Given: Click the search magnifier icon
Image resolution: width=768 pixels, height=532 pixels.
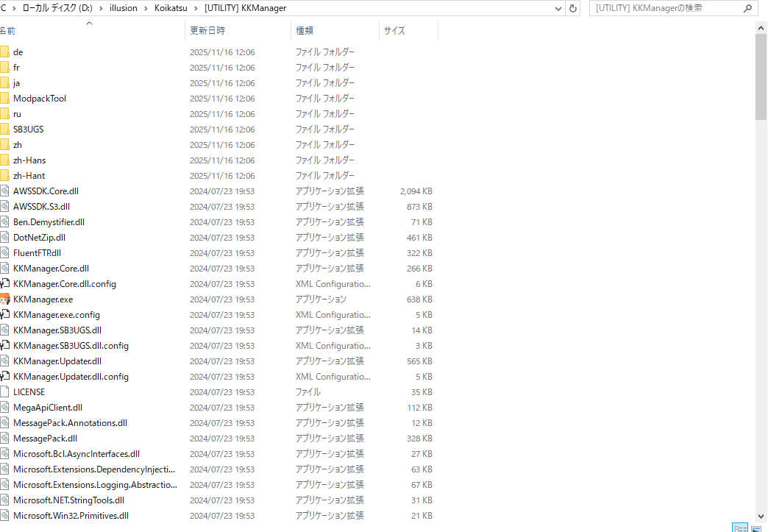Looking at the screenshot, I should click(748, 8).
